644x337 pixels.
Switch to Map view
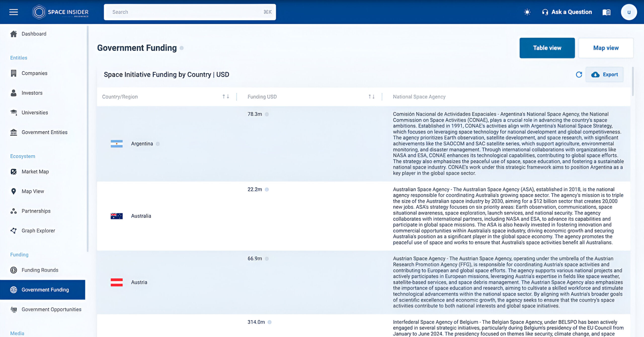coord(606,48)
